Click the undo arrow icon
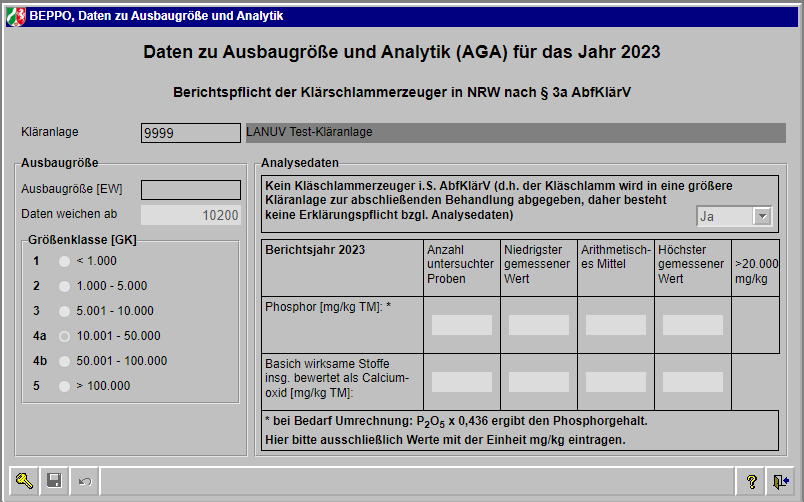The width and height of the screenshot is (804, 502). pyautogui.click(x=84, y=481)
